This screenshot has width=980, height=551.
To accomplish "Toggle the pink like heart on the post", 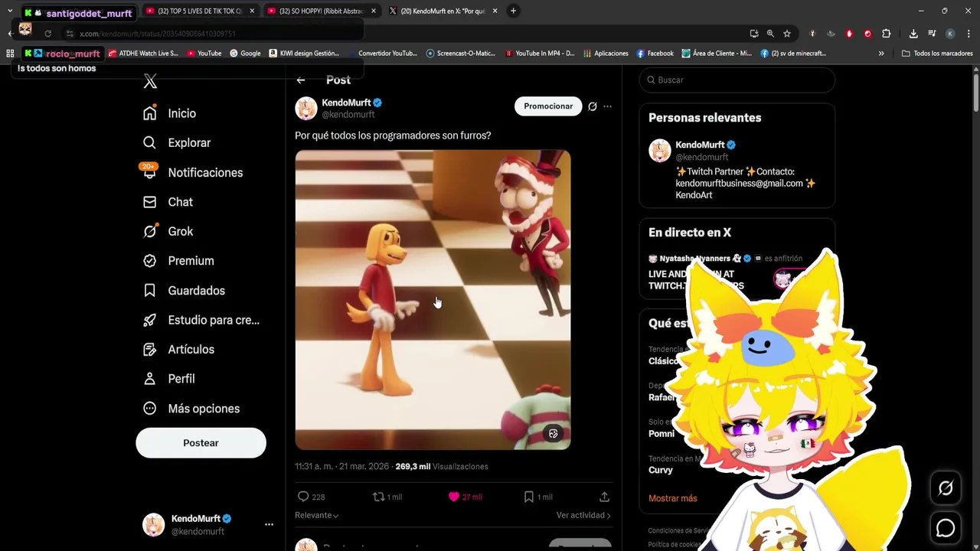I will (454, 497).
